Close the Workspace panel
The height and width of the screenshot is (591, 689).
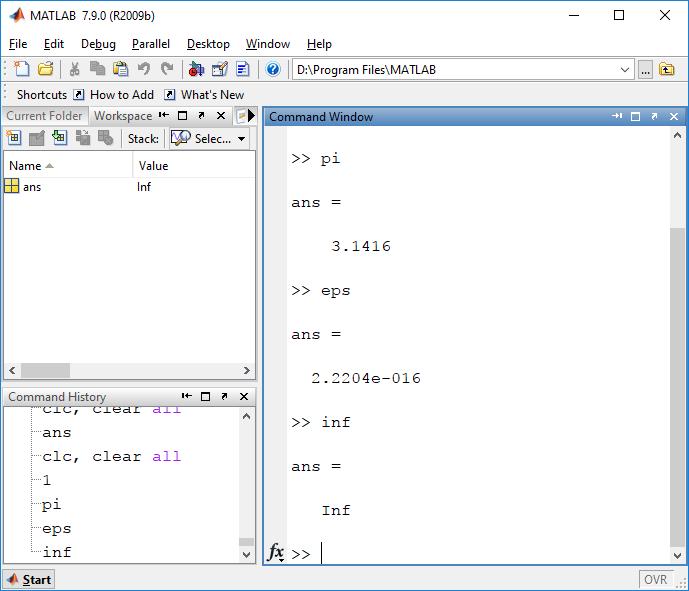click(221, 116)
